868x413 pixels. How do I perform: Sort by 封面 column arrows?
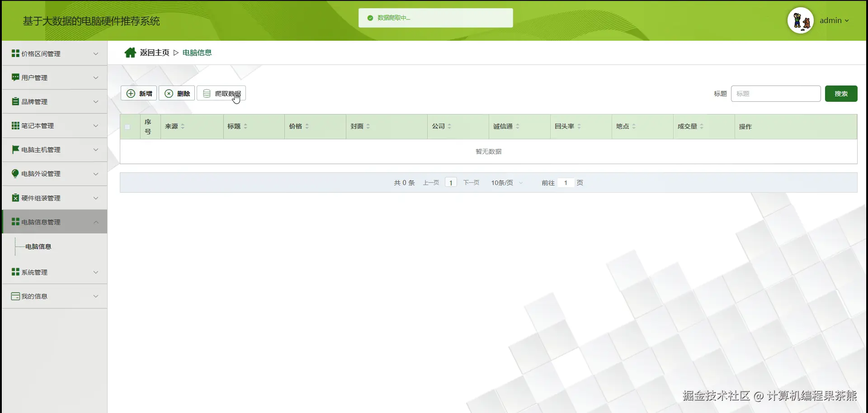coord(368,127)
